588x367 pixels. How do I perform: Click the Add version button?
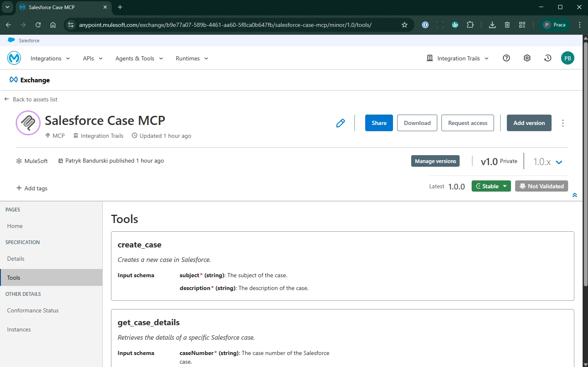click(529, 123)
